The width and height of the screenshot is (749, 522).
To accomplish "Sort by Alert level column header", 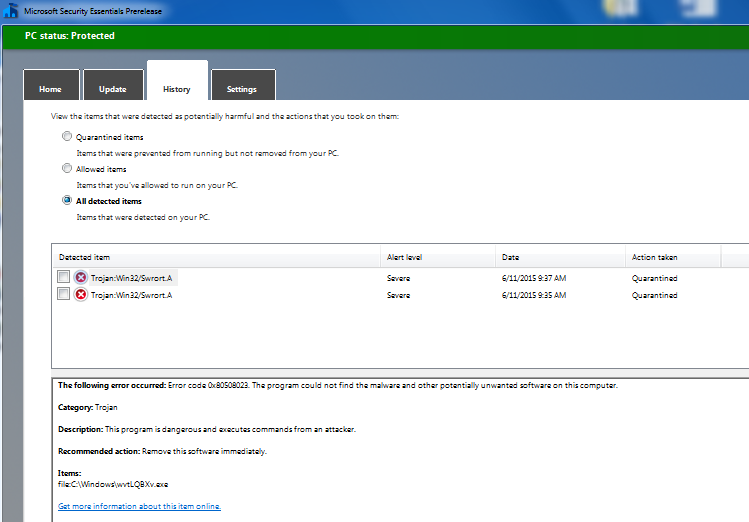I will (438, 257).
